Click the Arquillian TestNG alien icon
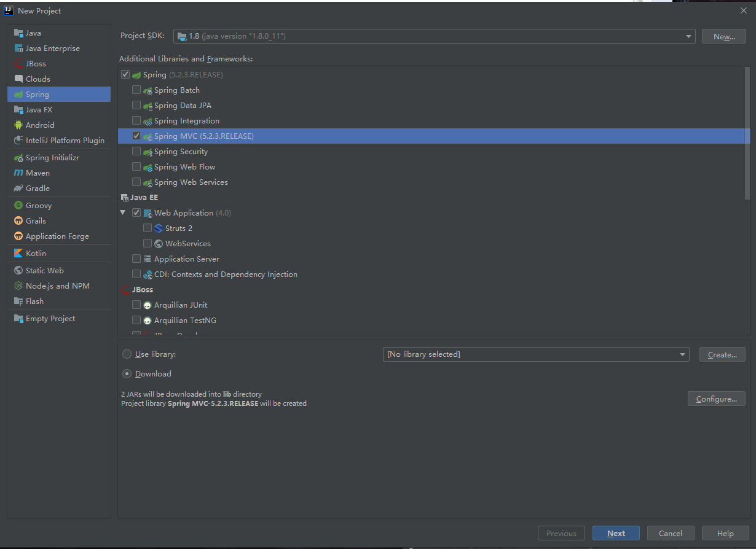756x549 pixels. click(x=148, y=321)
